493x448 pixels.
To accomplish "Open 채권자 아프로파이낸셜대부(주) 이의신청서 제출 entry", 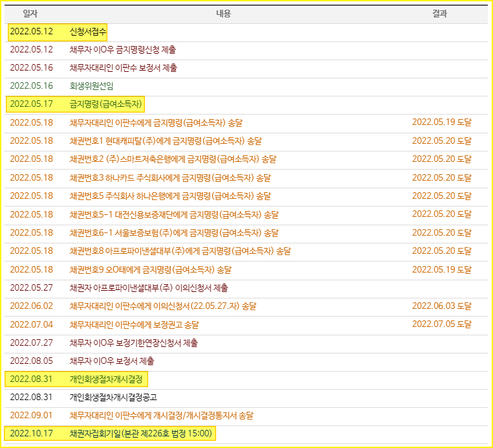I will 149,288.
